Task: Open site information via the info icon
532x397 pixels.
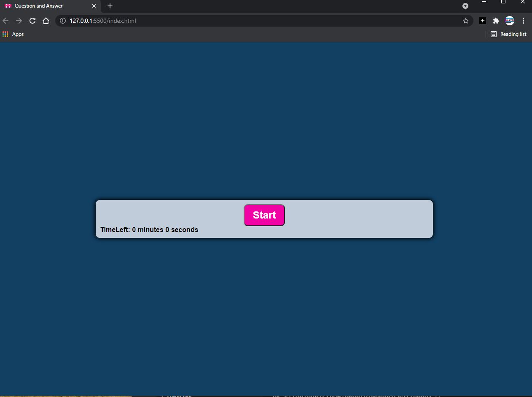Action: [x=63, y=20]
